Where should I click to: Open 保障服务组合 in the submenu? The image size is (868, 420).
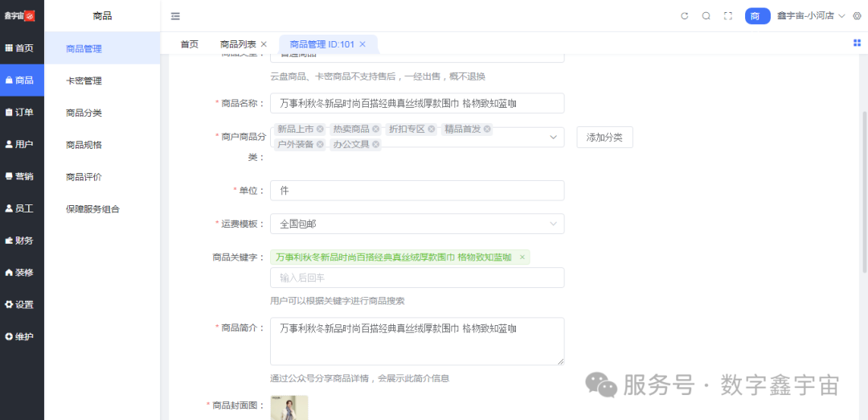pos(102,209)
